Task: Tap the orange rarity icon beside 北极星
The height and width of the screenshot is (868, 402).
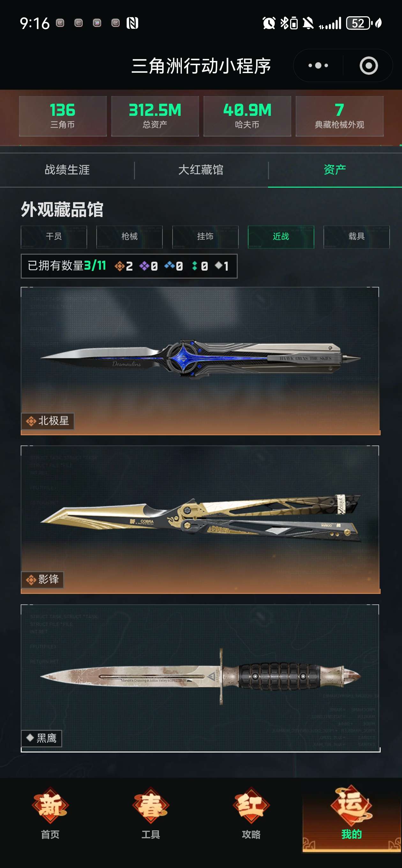Action: click(31, 421)
